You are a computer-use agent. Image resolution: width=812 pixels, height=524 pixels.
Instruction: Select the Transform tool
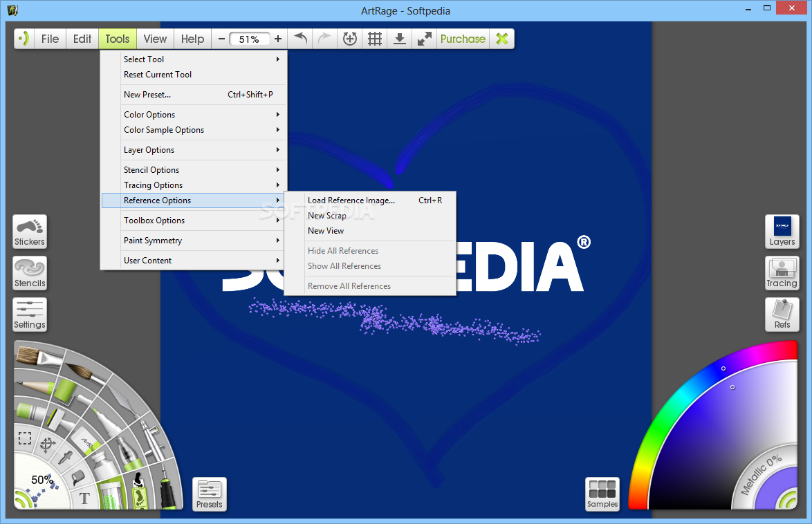point(48,445)
